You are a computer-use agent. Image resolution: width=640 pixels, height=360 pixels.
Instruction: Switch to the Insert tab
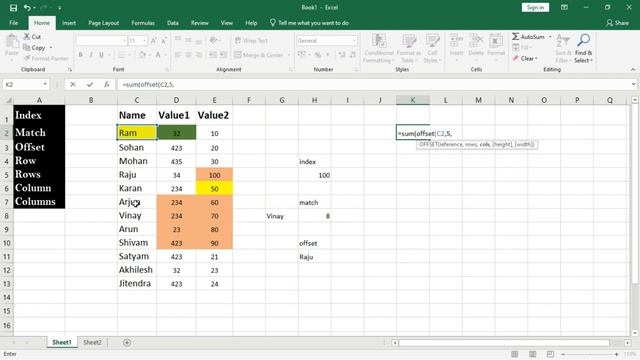click(x=69, y=23)
